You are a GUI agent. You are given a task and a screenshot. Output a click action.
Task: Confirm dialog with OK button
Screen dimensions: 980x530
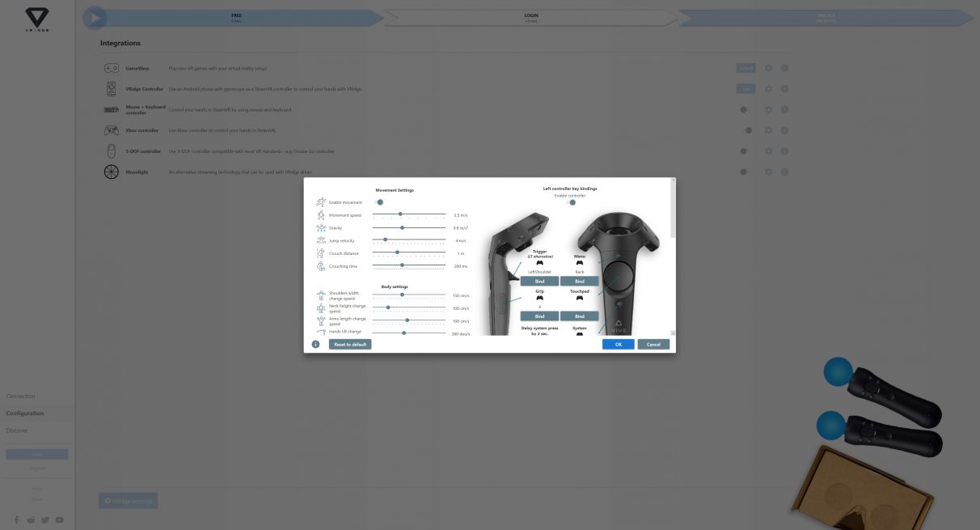(618, 345)
